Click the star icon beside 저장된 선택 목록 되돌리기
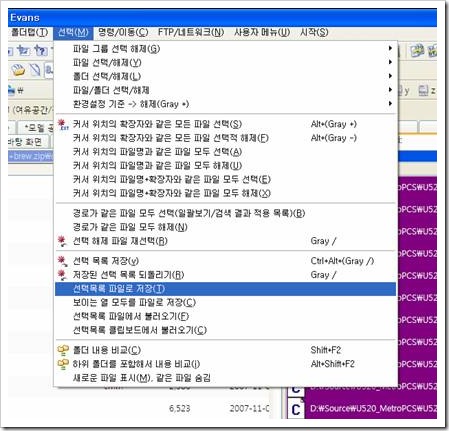This screenshot has width=449, height=431. (62, 275)
